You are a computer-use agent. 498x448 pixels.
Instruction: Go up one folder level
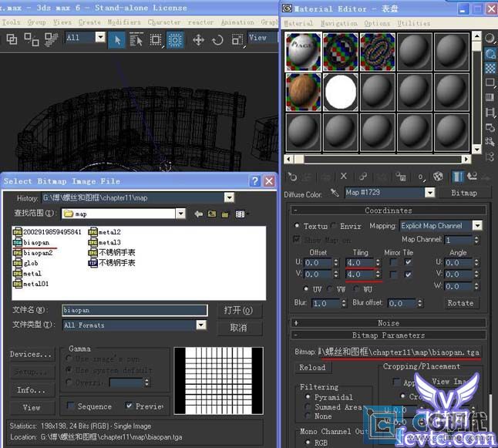point(212,214)
